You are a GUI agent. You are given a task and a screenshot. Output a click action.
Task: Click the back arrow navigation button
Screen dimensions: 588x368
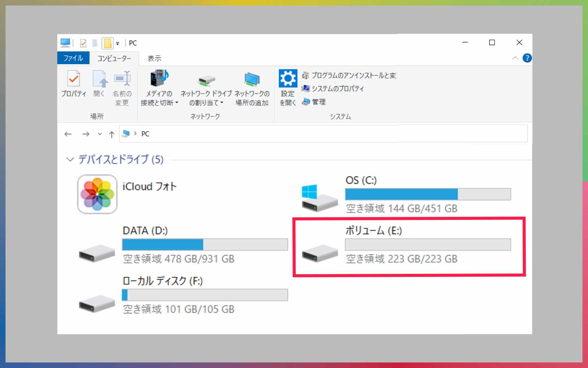click(x=68, y=134)
